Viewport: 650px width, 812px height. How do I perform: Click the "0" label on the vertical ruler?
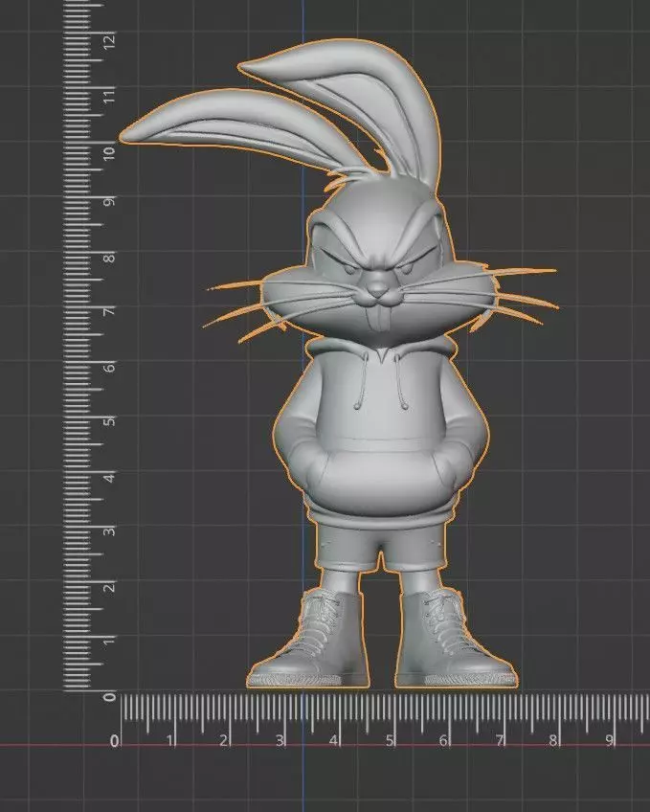tap(110, 696)
